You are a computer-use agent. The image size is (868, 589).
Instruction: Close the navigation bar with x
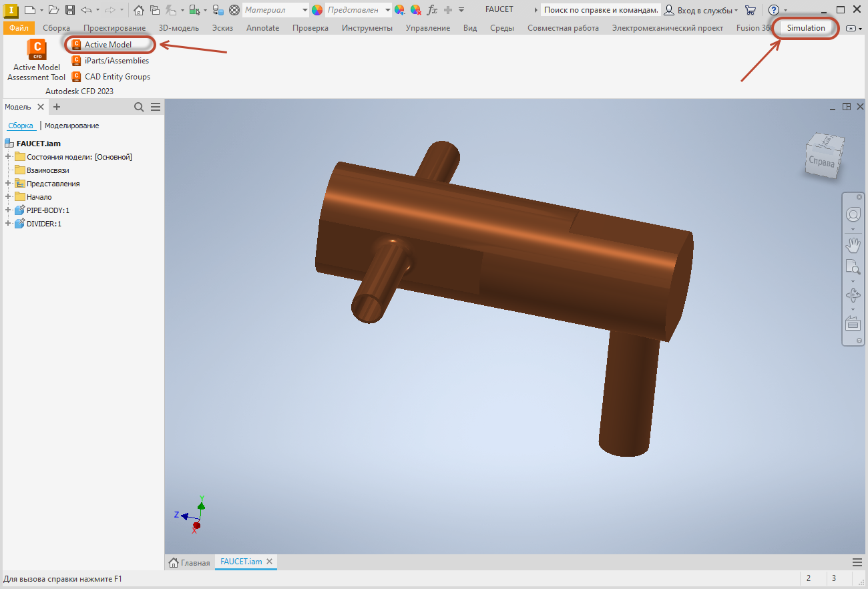(x=859, y=197)
